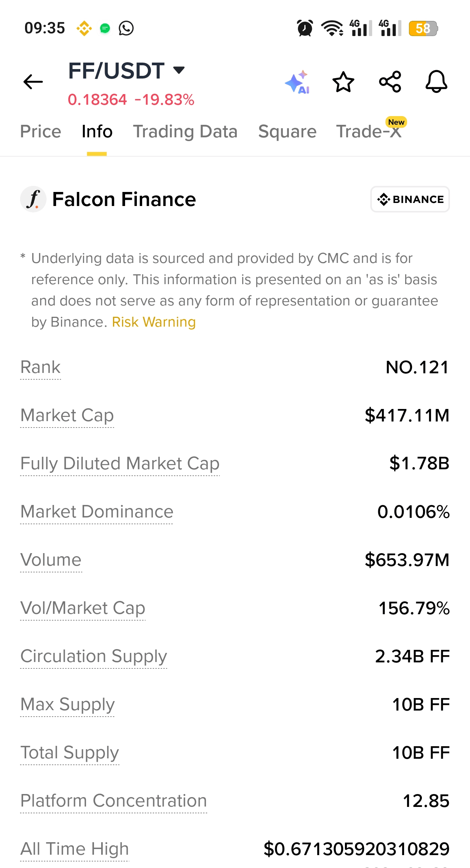Switch to the Price tab

[x=41, y=132]
